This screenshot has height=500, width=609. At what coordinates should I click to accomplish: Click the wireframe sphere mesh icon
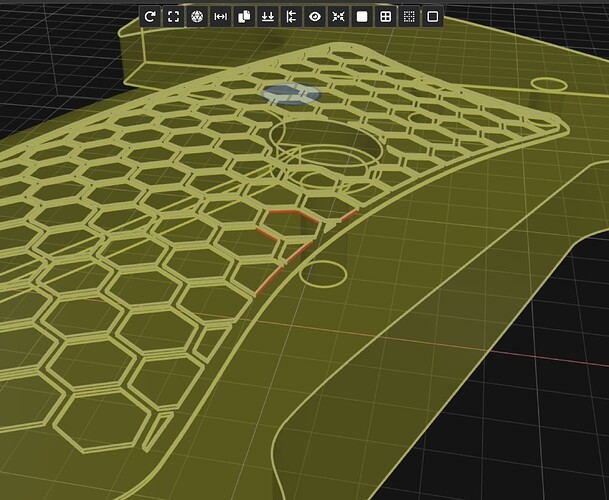[197, 17]
